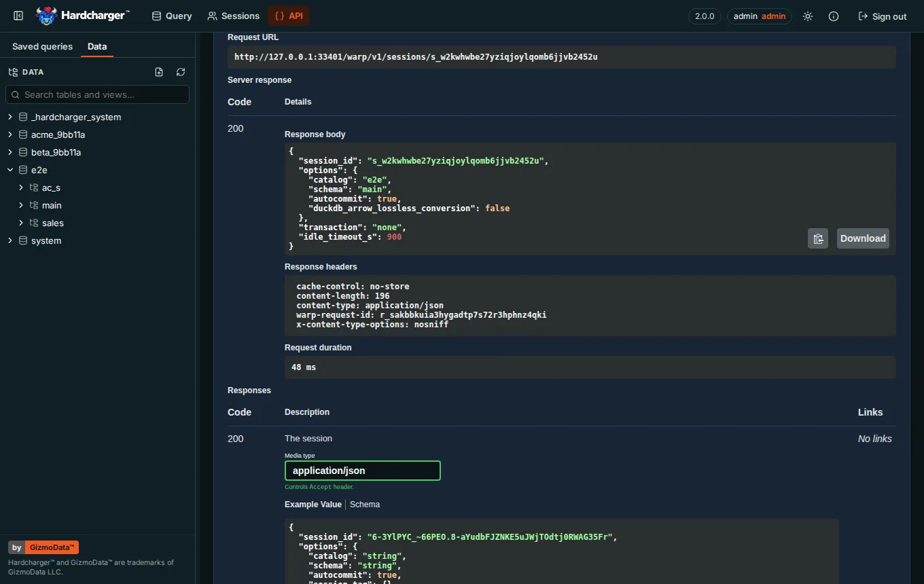Click the beta_9bb11a database icon
Image resolution: width=924 pixels, height=584 pixels.
(x=23, y=152)
